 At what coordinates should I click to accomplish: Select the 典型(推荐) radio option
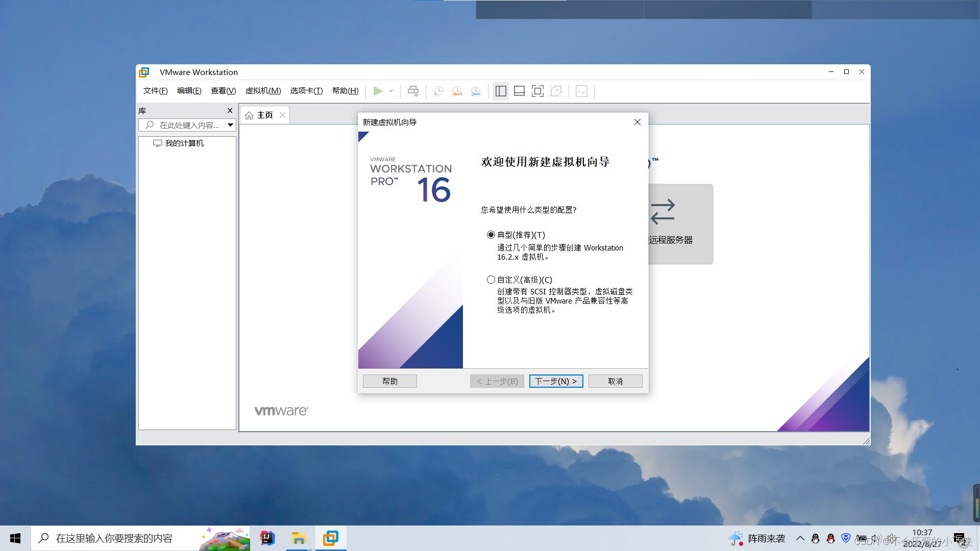click(491, 235)
